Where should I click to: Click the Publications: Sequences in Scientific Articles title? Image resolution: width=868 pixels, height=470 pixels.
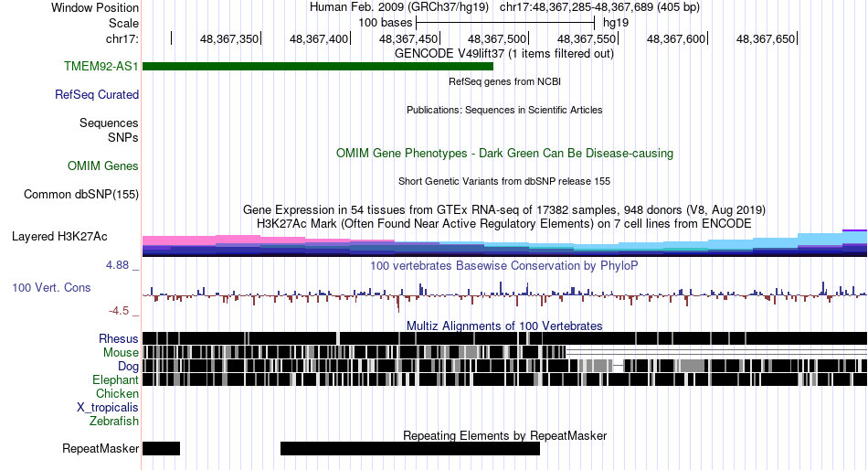tap(504, 110)
